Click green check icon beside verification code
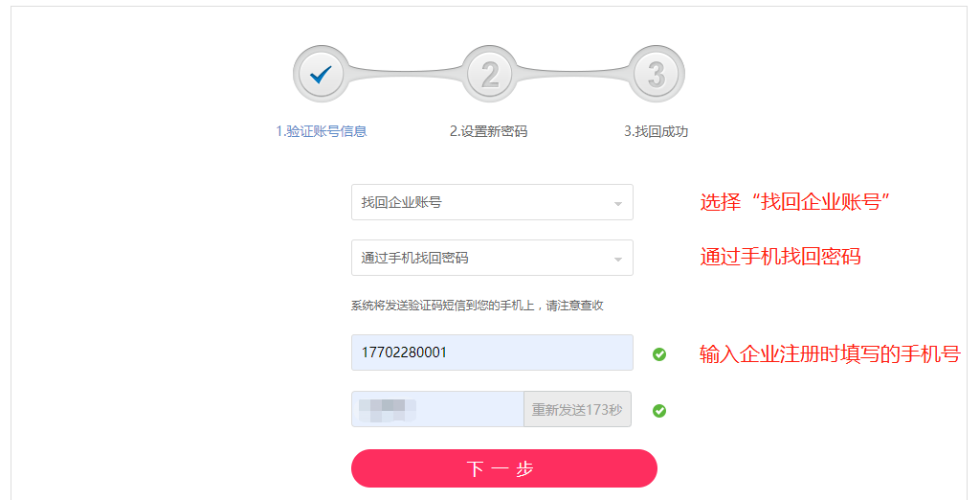Image resolution: width=980 pixels, height=500 pixels. (659, 411)
